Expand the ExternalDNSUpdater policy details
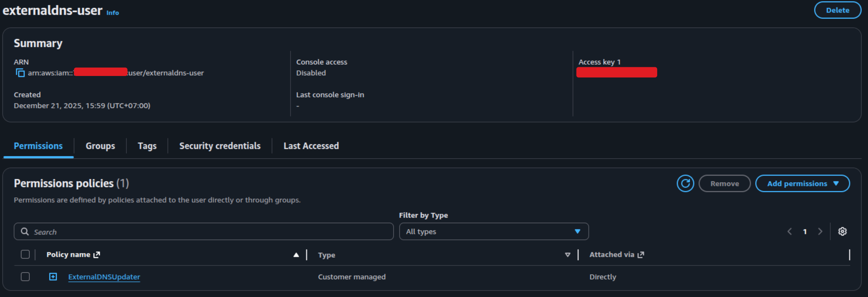The width and height of the screenshot is (868, 297). pyautogui.click(x=53, y=277)
